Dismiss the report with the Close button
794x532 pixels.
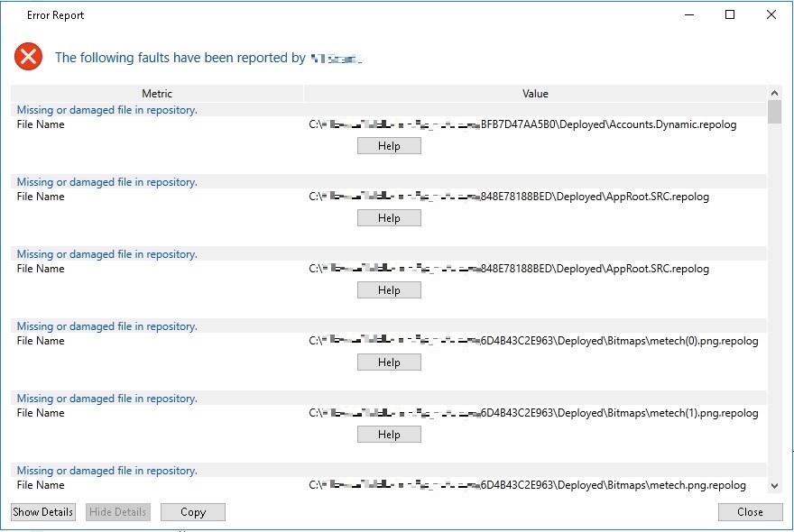750,512
